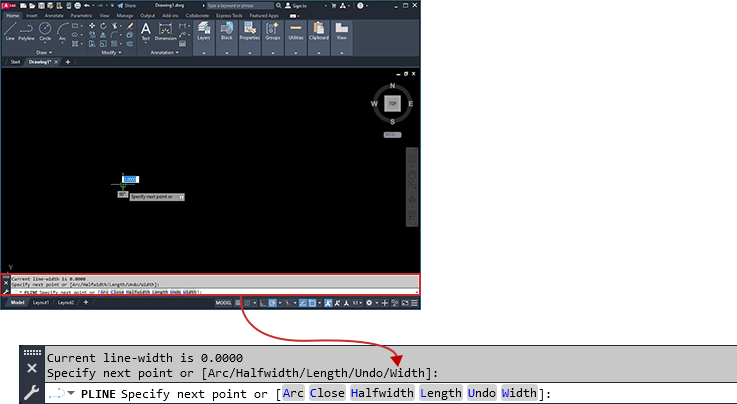Select the Leader annotation icon
This screenshot has width=737, height=404.
(182, 35)
